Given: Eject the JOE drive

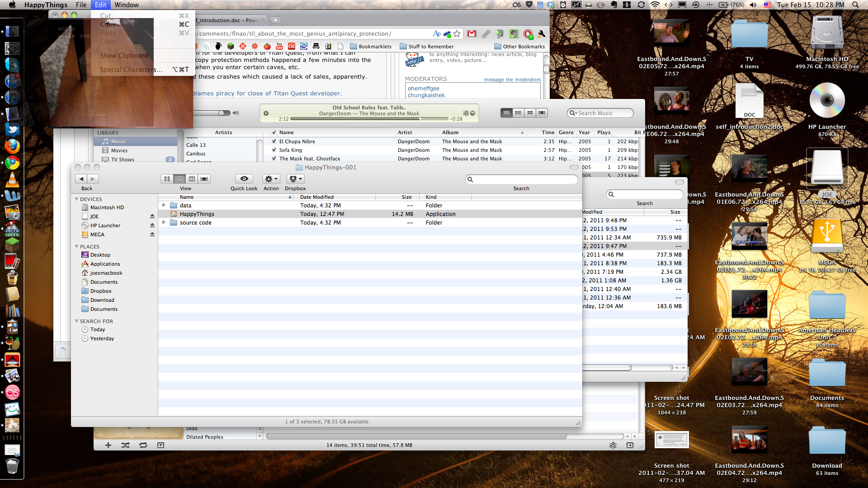Looking at the screenshot, I should 152,216.
